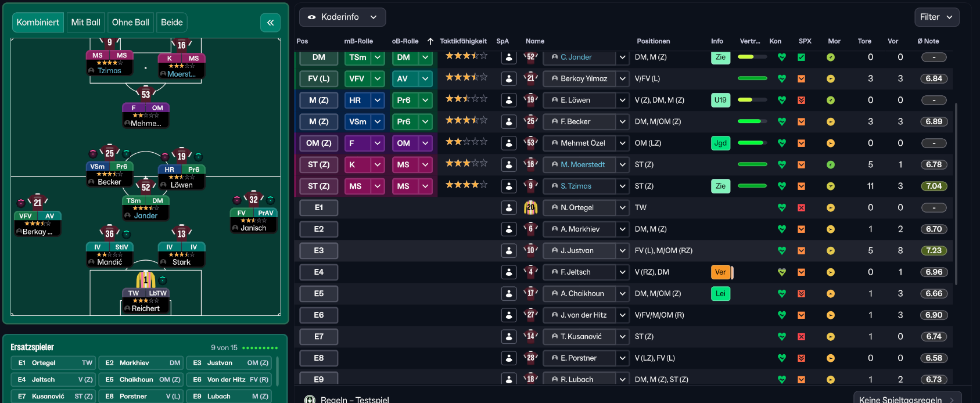The image size is (980, 403).
Task: Click the E1 Ortegel substitute slot
Action: pos(54,363)
